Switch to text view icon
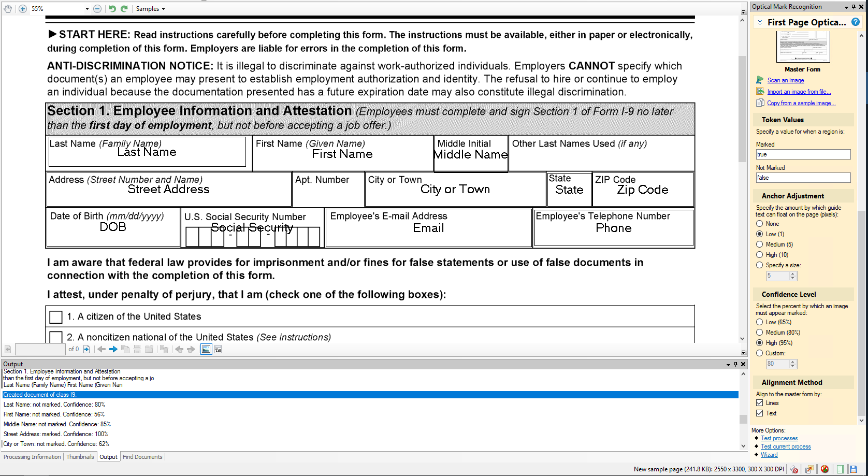This screenshot has width=868, height=476. 218,349
